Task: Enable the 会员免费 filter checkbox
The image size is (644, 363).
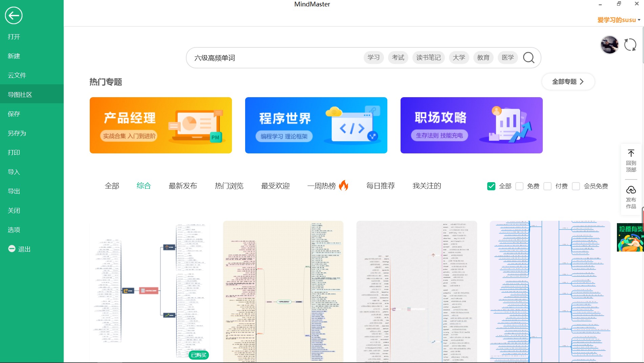Action: point(576,186)
